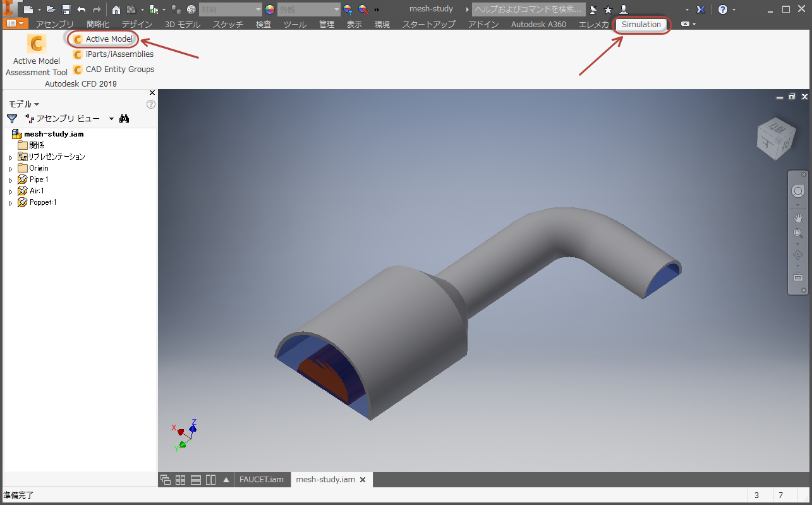This screenshot has width=812, height=505.
Task: Undo the last action
Action: click(82, 9)
